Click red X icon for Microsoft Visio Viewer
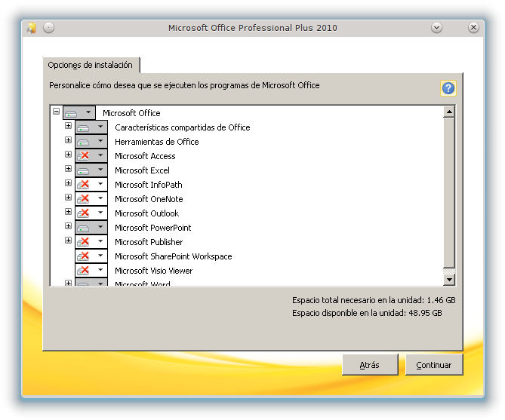The height and width of the screenshot is (420, 505). 84,271
